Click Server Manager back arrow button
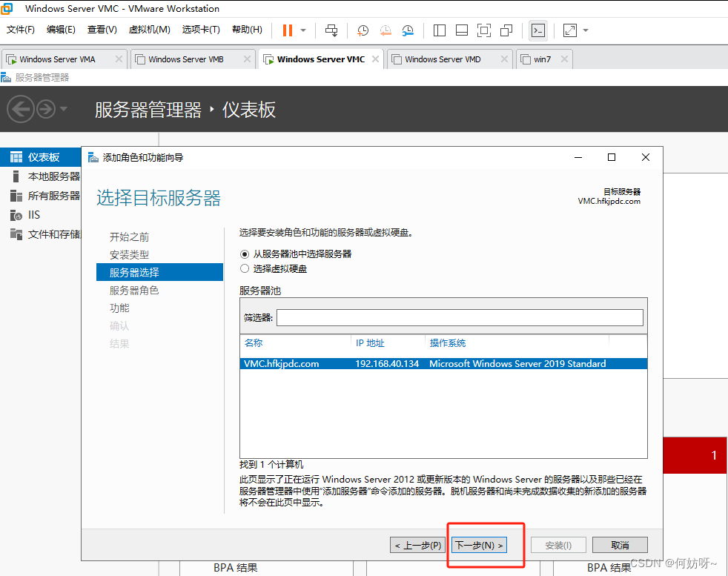The height and width of the screenshot is (576, 728). click(x=20, y=110)
